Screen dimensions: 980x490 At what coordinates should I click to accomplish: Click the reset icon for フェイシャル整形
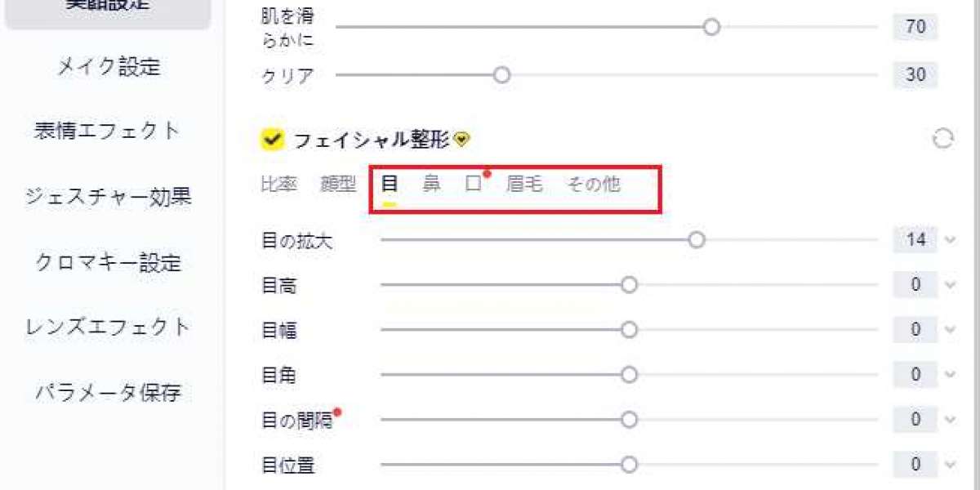click(942, 140)
